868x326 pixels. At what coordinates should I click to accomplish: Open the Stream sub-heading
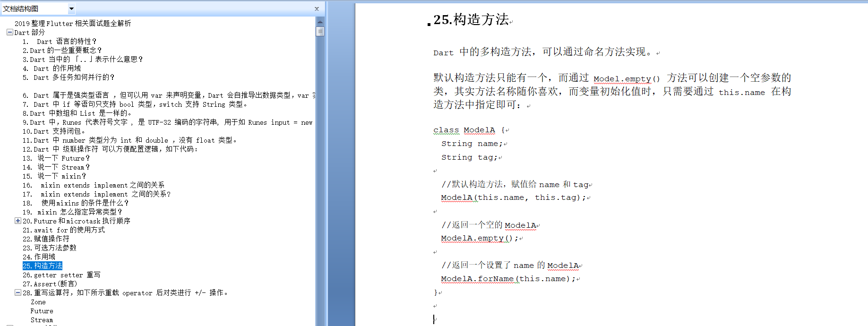[42, 320]
